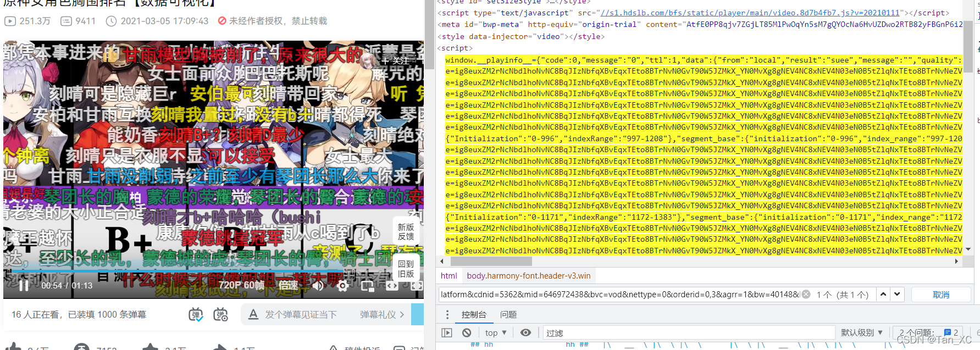980x350 pixels.
Task: Click the share arrow icon
Action: 219,347
